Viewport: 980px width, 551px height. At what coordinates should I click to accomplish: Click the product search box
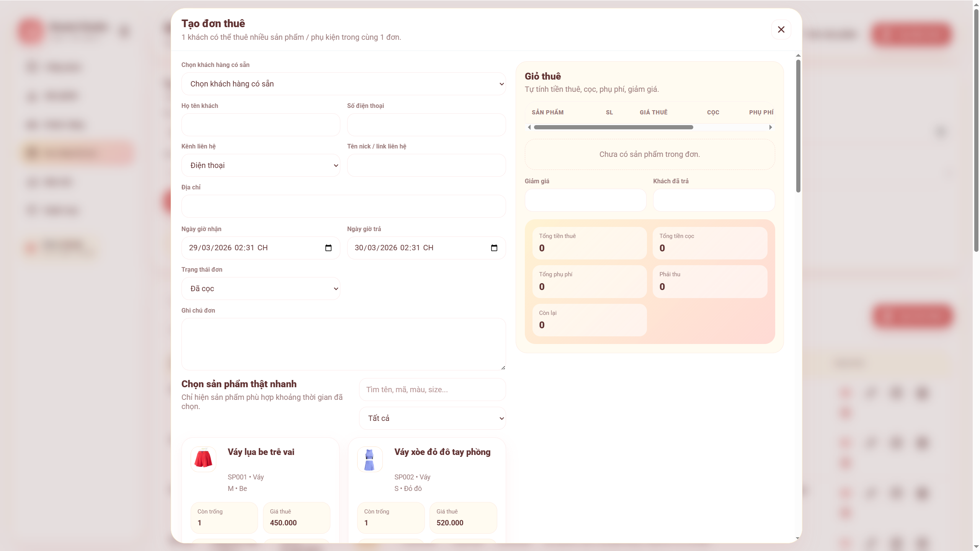pyautogui.click(x=432, y=390)
